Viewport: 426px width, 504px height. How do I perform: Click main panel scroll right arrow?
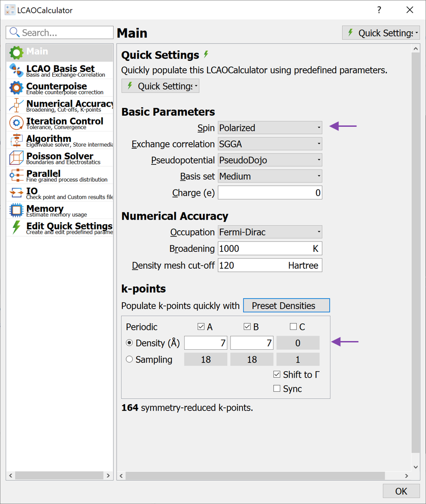tap(407, 476)
